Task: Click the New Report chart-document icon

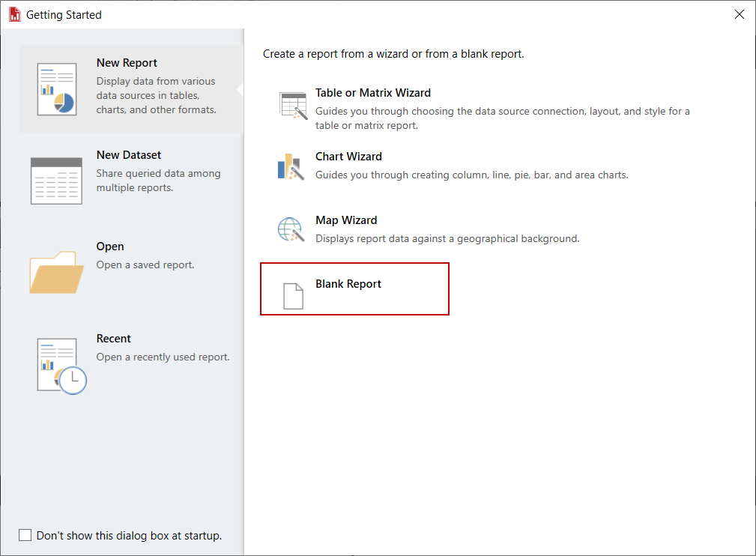Action: point(57,88)
